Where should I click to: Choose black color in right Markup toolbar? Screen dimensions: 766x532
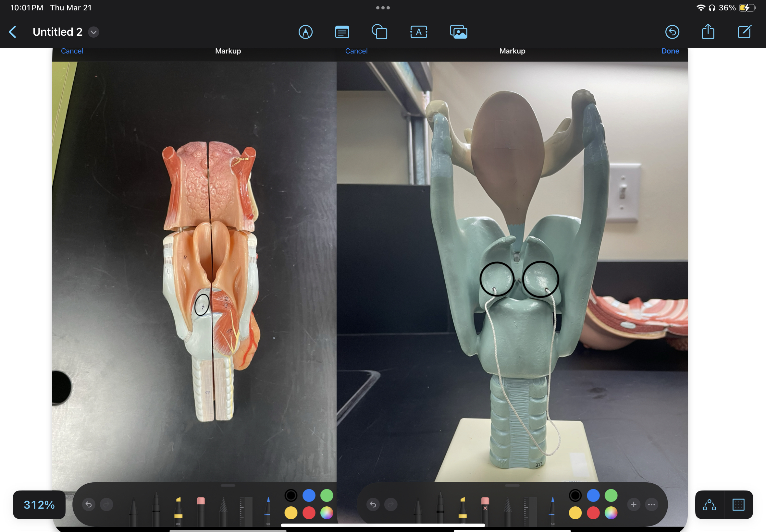tap(575, 495)
